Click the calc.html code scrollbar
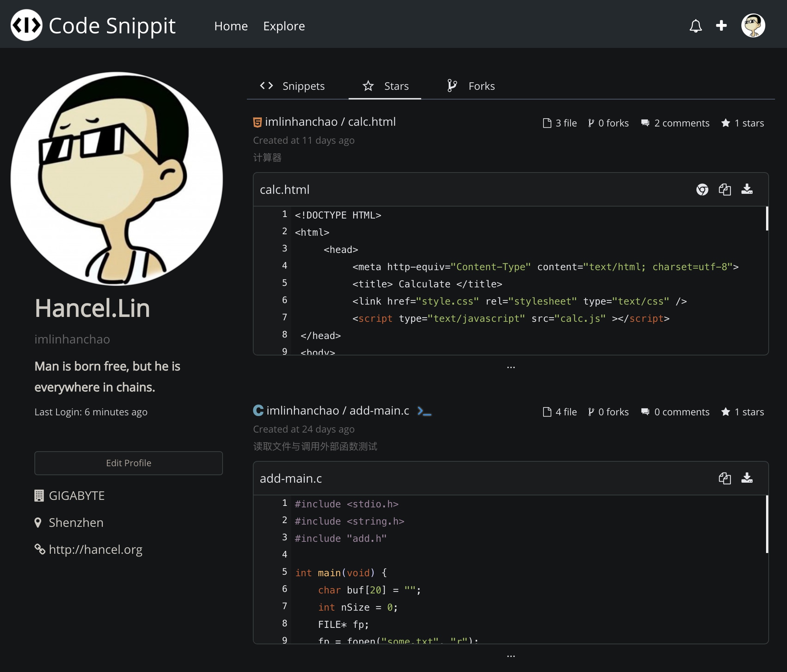Screen dimensions: 787x672 click(x=767, y=219)
